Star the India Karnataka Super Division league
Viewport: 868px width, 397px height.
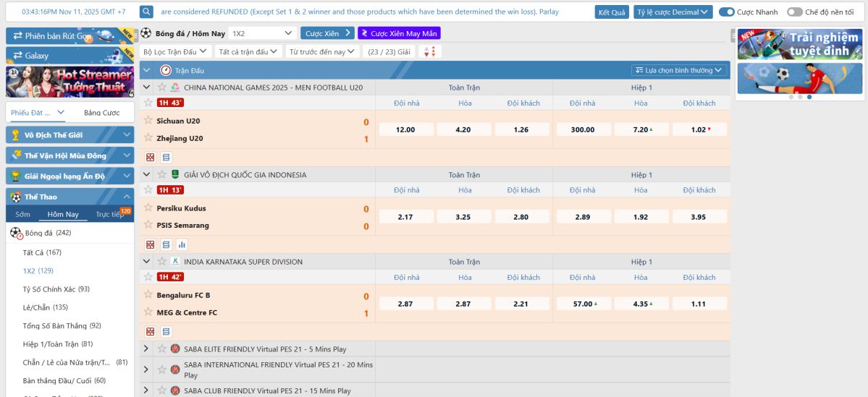pos(161,262)
